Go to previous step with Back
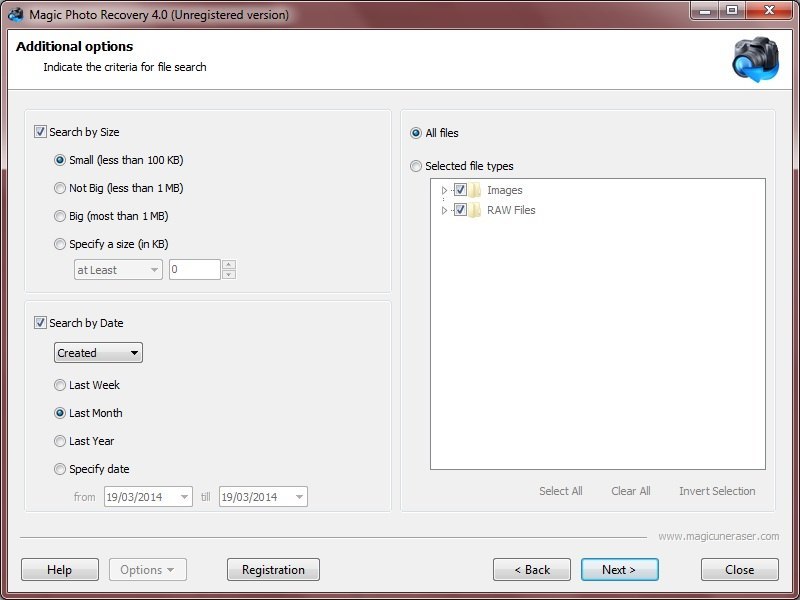Screen dimensions: 800x600 click(x=532, y=570)
